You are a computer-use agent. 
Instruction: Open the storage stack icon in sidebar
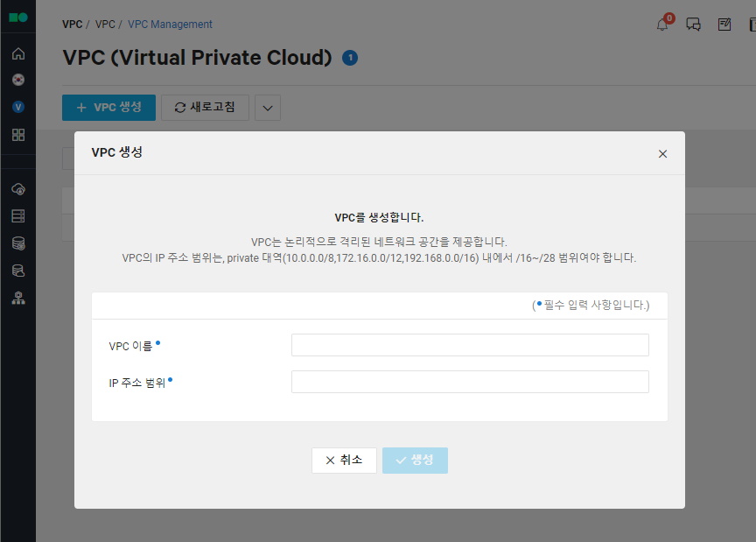(x=18, y=271)
